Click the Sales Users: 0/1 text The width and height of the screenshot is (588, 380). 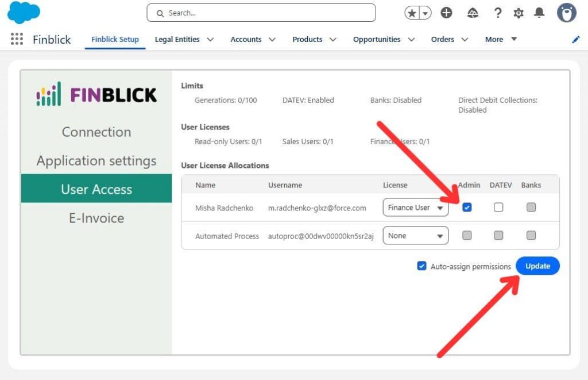tap(308, 141)
